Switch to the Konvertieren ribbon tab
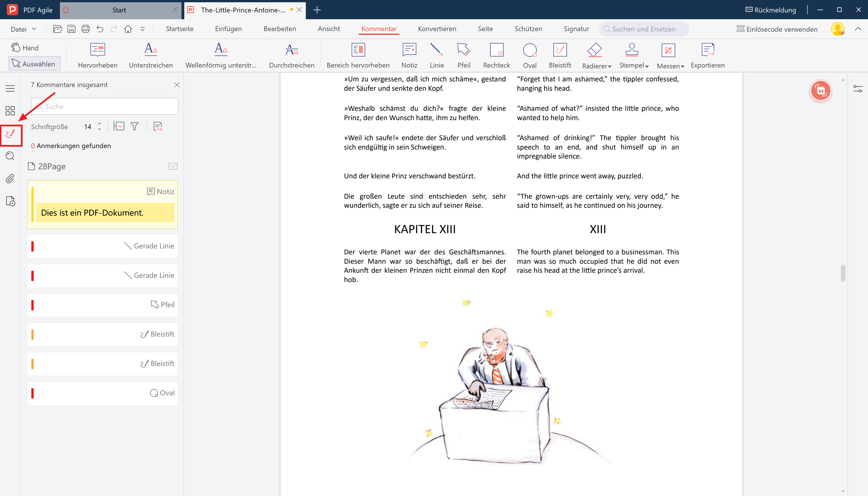The image size is (868, 496). 437,29
